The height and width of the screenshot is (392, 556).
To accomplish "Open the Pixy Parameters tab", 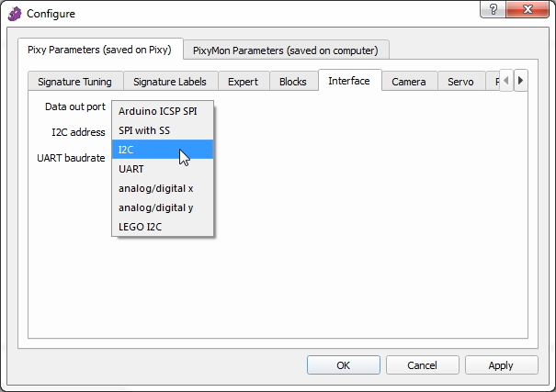I will [x=100, y=49].
